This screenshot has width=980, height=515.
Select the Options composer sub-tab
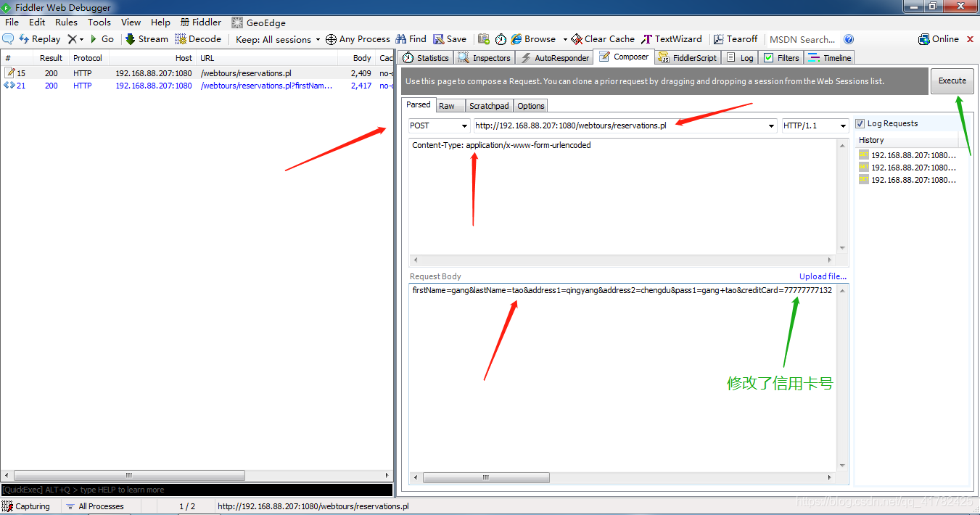[x=531, y=106]
